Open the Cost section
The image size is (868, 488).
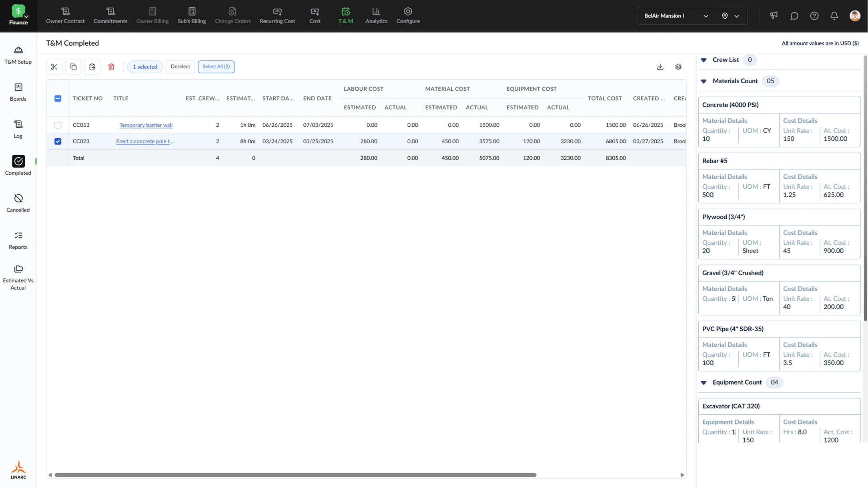click(x=315, y=16)
